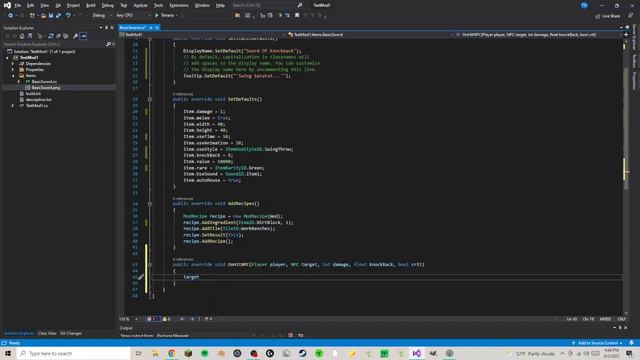Image resolution: width=640 pixels, height=360 pixels.
Task: Open the Edit menu
Action: pyautogui.click(x=31, y=5)
